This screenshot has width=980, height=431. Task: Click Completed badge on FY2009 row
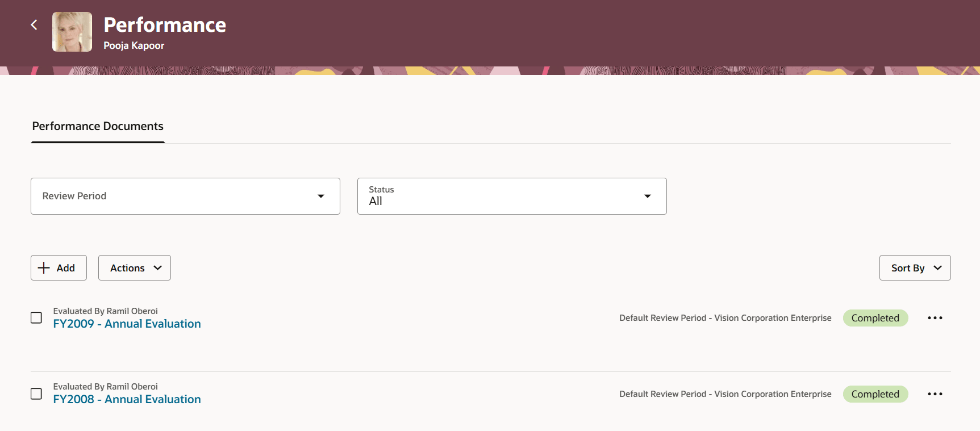pos(875,318)
